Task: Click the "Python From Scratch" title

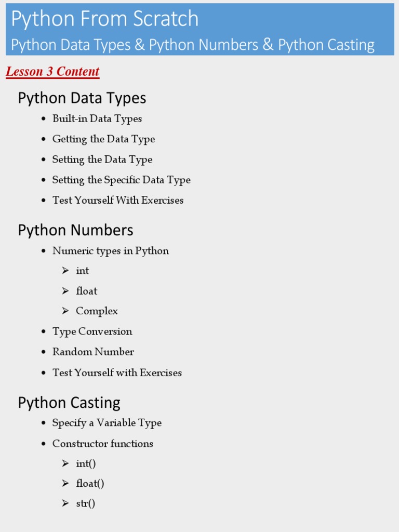Action: pos(105,19)
